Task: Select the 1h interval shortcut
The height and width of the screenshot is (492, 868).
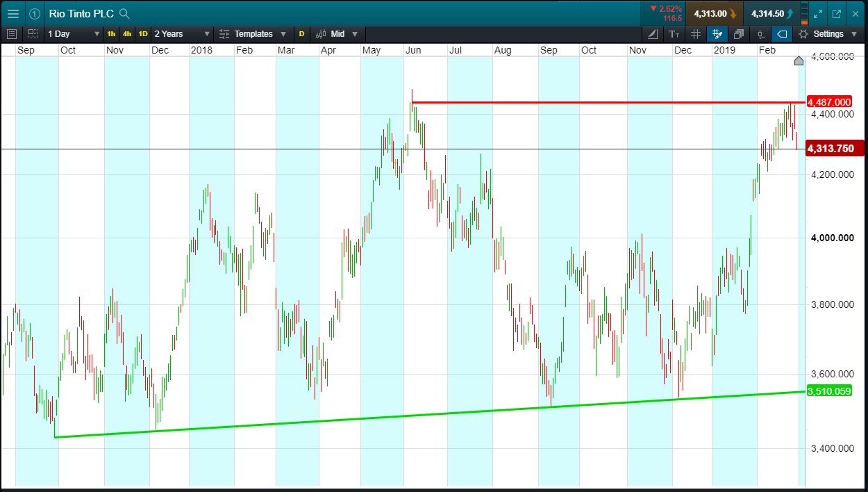Action: point(111,33)
